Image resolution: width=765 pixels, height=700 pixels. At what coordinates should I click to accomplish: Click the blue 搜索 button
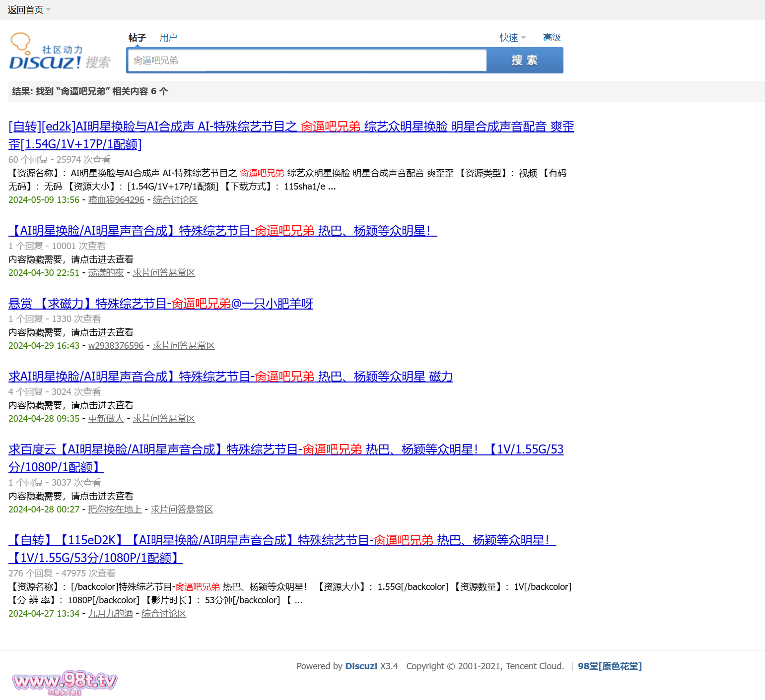[x=525, y=61]
